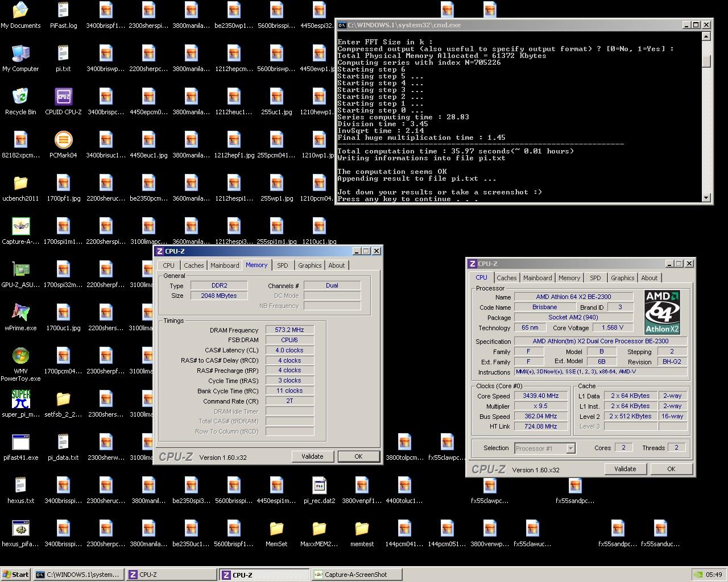The height and width of the screenshot is (582, 728).
Task: Open hexus.txt file icon
Action: [x=20, y=490]
